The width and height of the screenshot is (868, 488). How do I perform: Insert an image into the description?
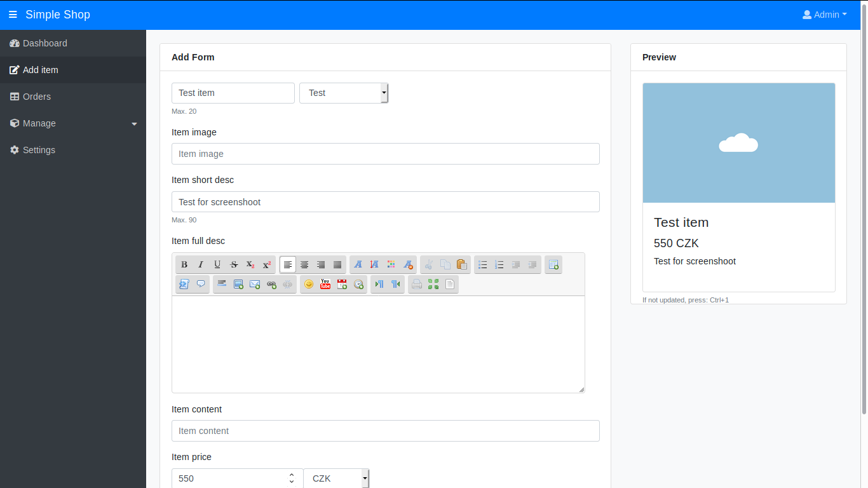238,284
